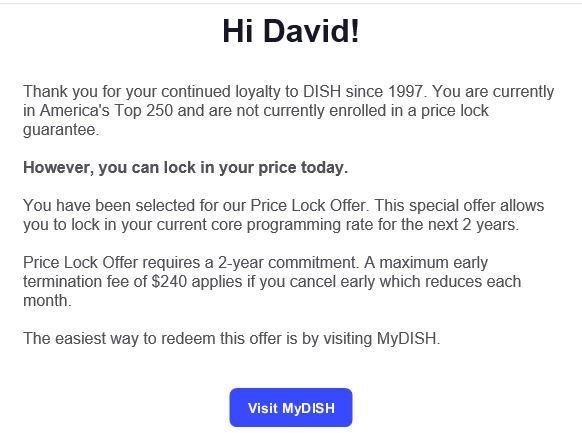Click the year "1997" in the first paragraph

tap(405, 91)
